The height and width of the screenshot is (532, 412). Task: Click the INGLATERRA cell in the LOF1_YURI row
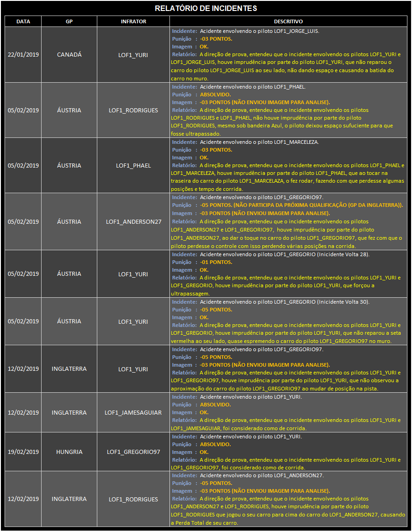[69, 369]
